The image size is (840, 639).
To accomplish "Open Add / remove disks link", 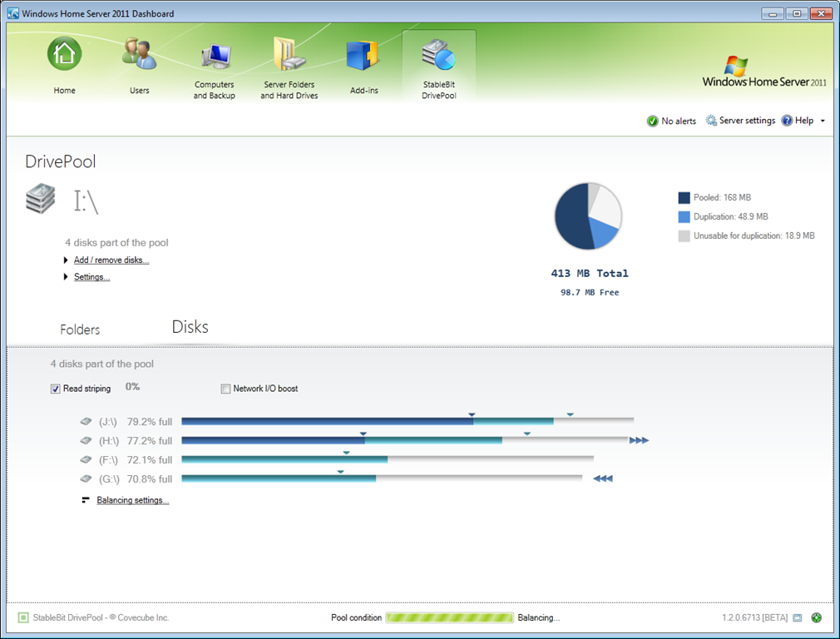I will tap(111, 260).
